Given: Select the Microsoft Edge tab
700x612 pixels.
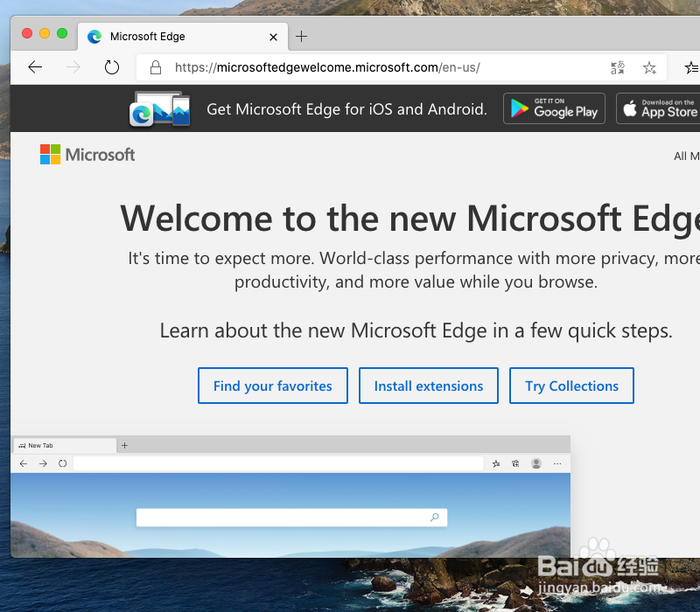Looking at the screenshot, I should pos(183,37).
